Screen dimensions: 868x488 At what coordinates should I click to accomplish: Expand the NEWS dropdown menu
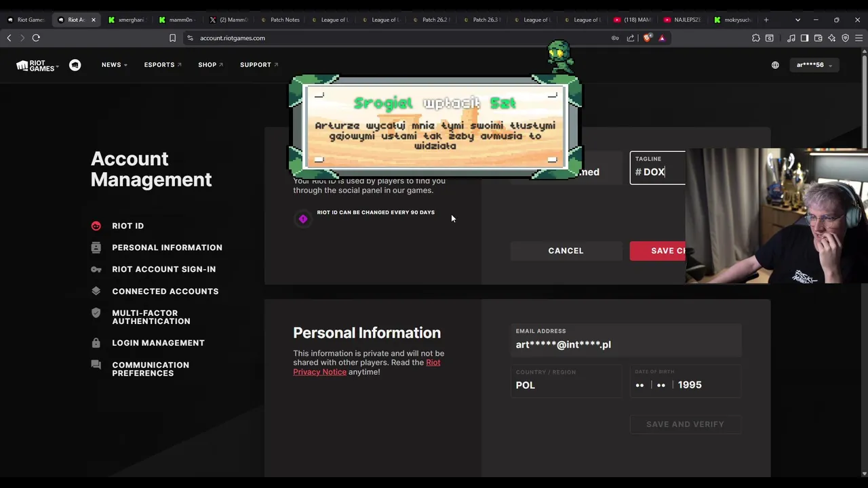[115, 65]
